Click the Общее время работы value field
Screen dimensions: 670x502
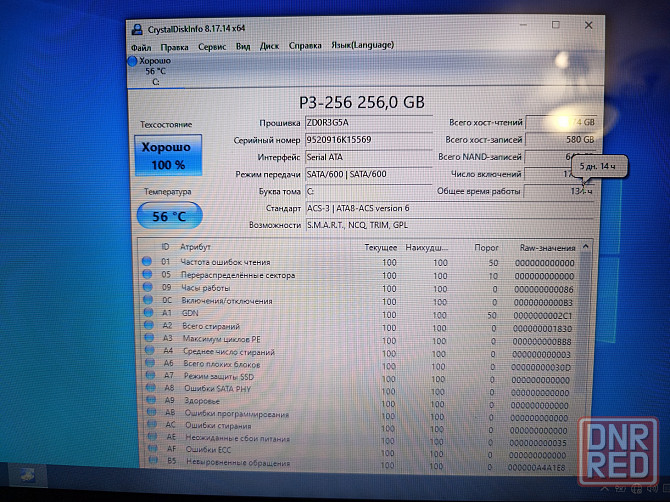[559, 191]
